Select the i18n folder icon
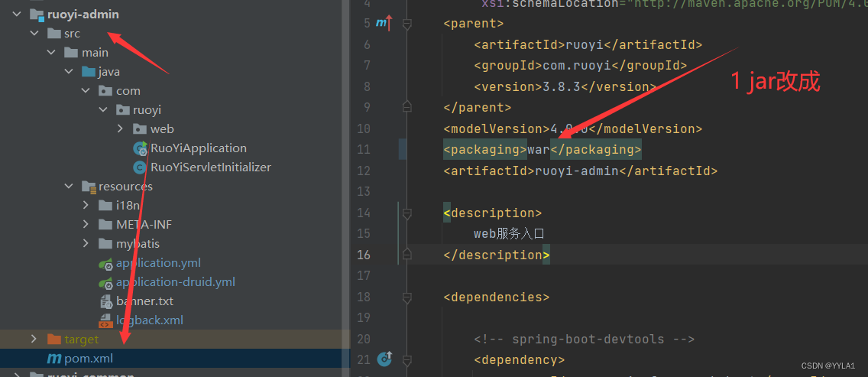The width and height of the screenshot is (868, 377). 105,206
